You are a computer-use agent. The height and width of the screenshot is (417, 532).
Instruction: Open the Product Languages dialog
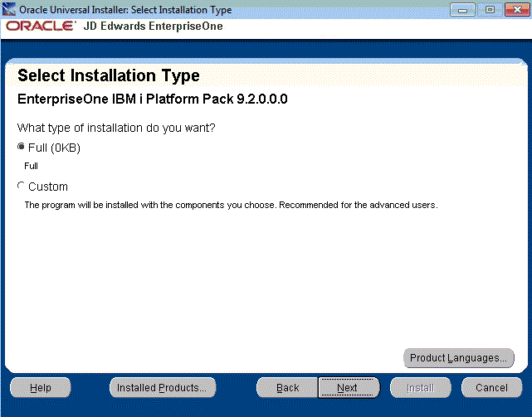click(458, 358)
